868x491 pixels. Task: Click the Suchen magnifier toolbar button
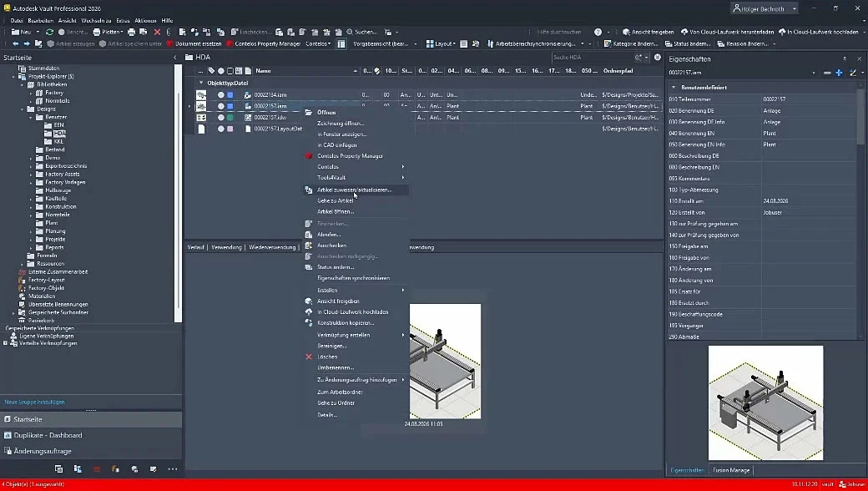click(361, 32)
